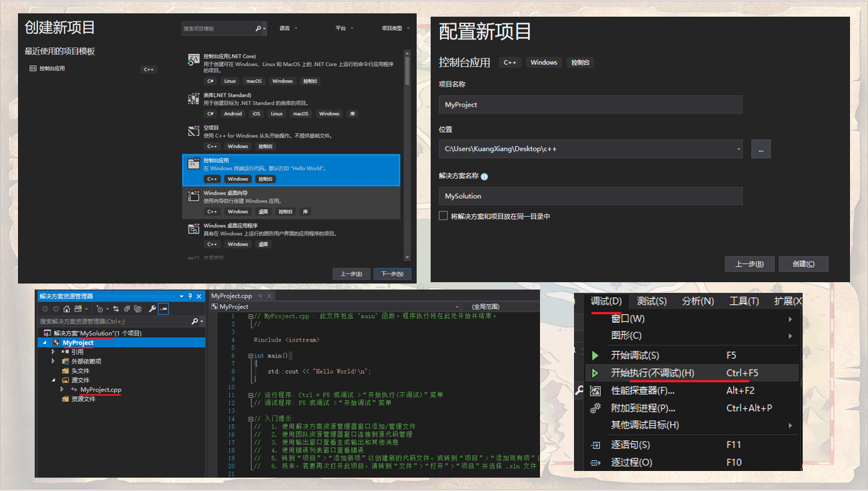
Task: Open the 工具(T) menu
Action: [744, 302]
